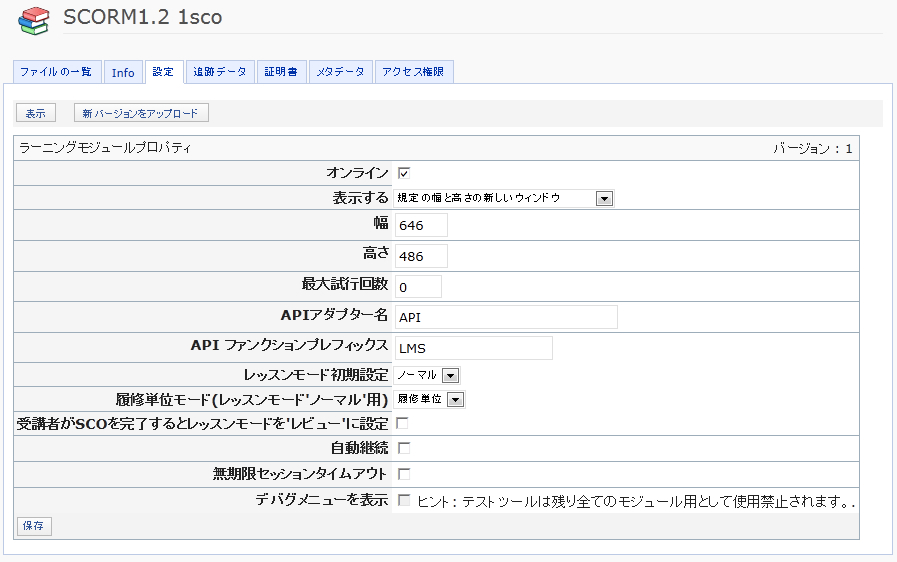Save settings with the 保存 button
The image size is (897, 562).
(34, 526)
